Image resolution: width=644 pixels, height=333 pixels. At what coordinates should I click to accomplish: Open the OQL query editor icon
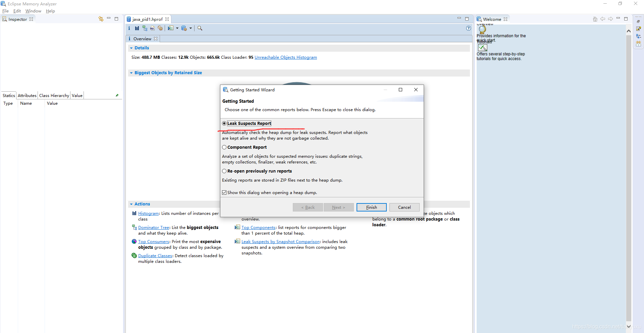152,28
